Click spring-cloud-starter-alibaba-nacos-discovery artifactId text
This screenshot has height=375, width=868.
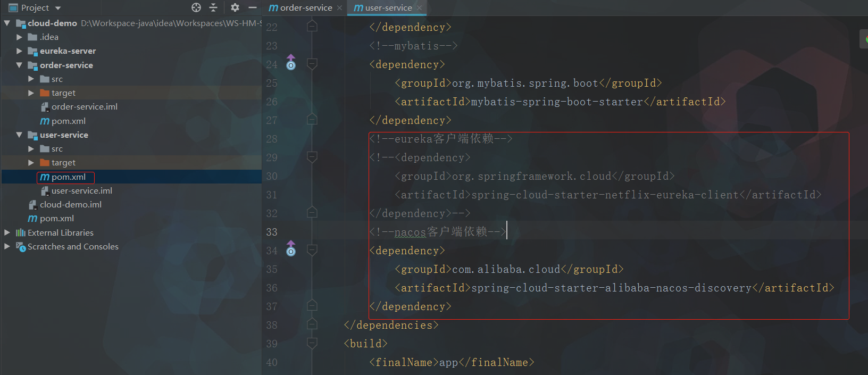612,288
